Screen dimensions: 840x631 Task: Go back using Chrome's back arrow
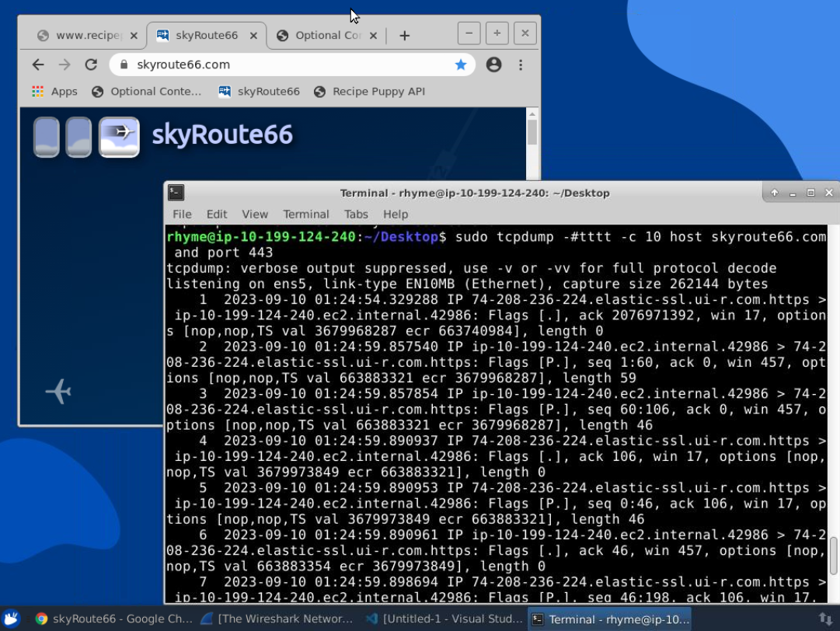click(38, 64)
